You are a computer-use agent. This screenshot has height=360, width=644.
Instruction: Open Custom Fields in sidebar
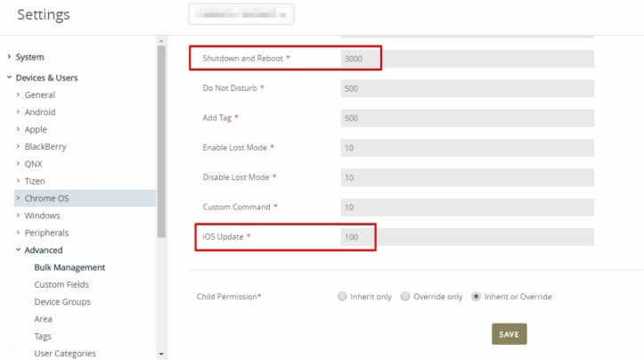(61, 284)
